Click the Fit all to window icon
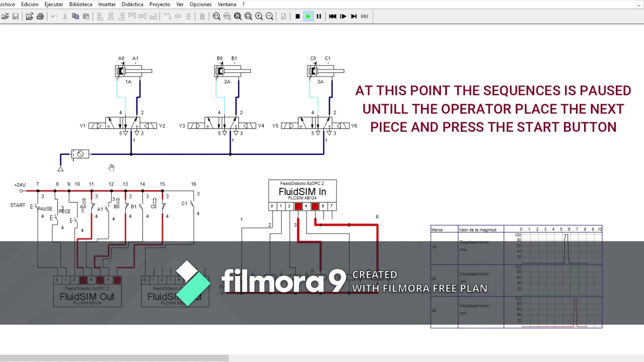The width and height of the screenshot is (644, 362). (237, 17)
